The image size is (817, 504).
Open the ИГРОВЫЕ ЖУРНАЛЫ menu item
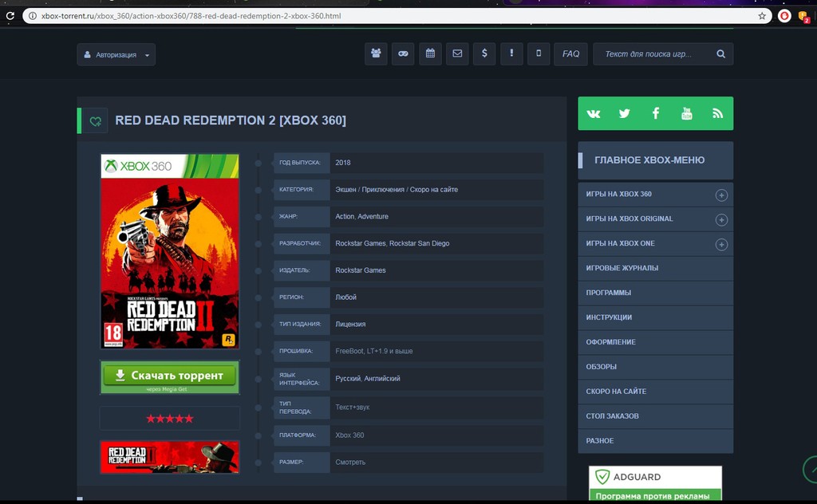coord(656,268)
